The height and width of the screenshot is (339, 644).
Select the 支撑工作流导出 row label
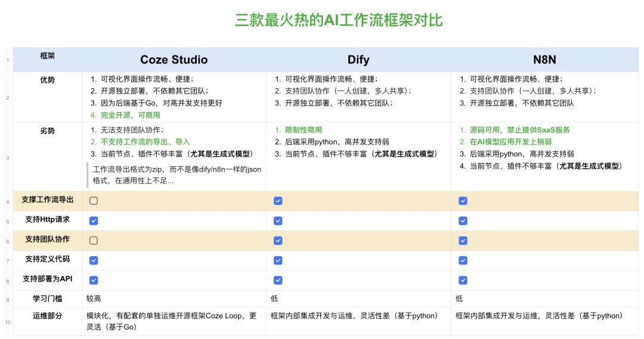[47, 200]
